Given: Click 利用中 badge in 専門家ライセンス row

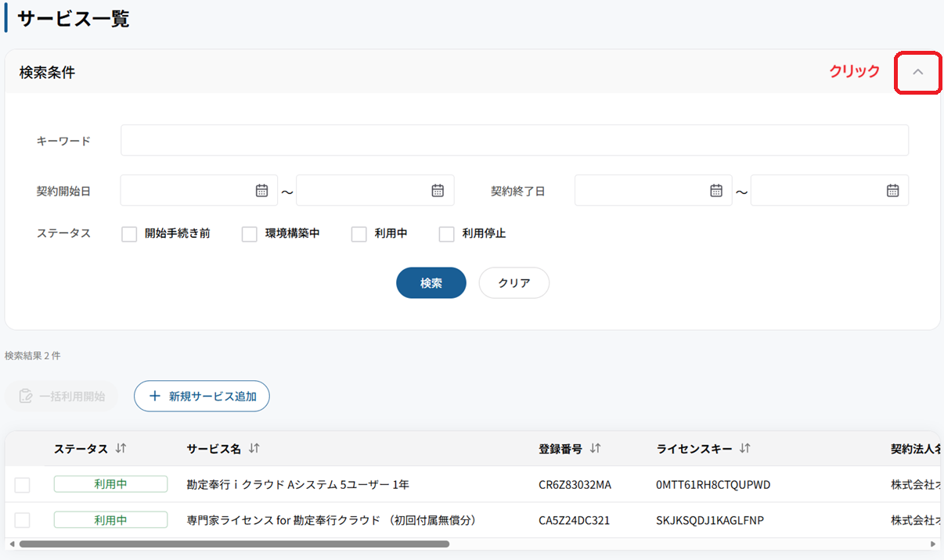Looking at the screenshot, I should [110, 520].
